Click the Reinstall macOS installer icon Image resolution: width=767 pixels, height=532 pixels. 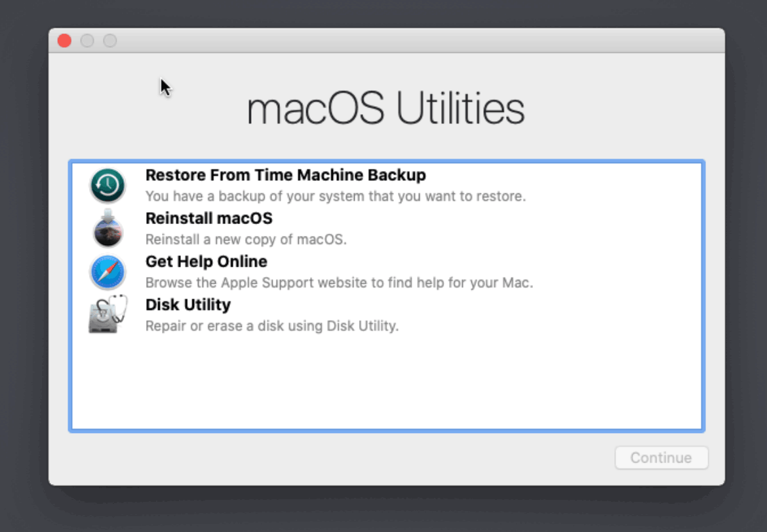108,229
